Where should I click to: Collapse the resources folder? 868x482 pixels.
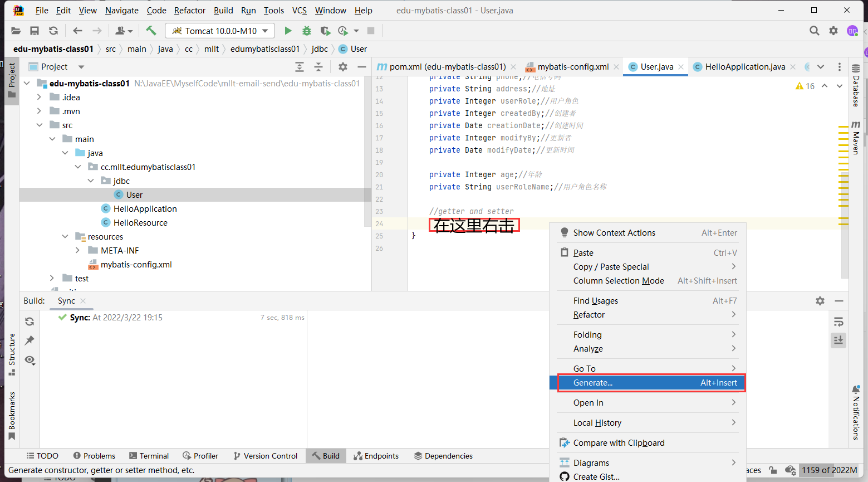[x=65, y=236]
